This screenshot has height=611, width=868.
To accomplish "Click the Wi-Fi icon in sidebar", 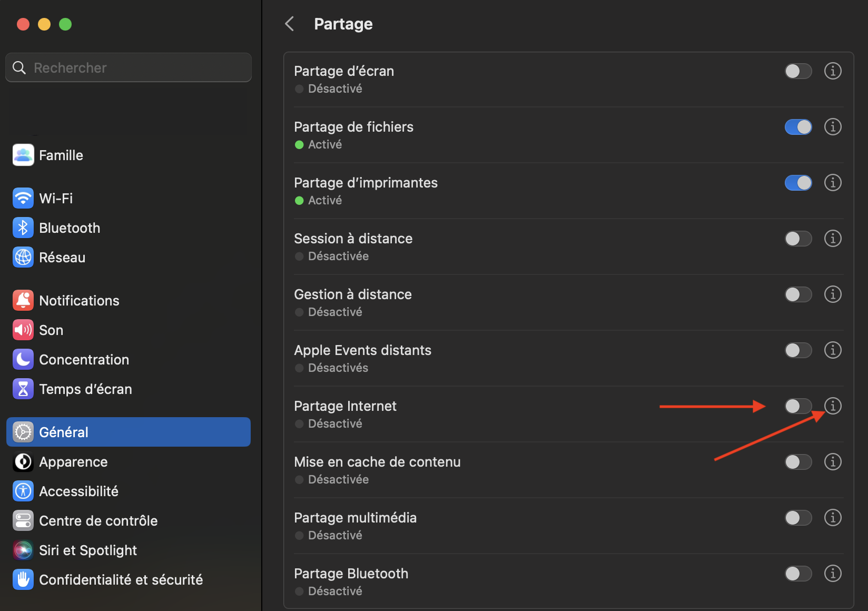I will tap(23, 199).
